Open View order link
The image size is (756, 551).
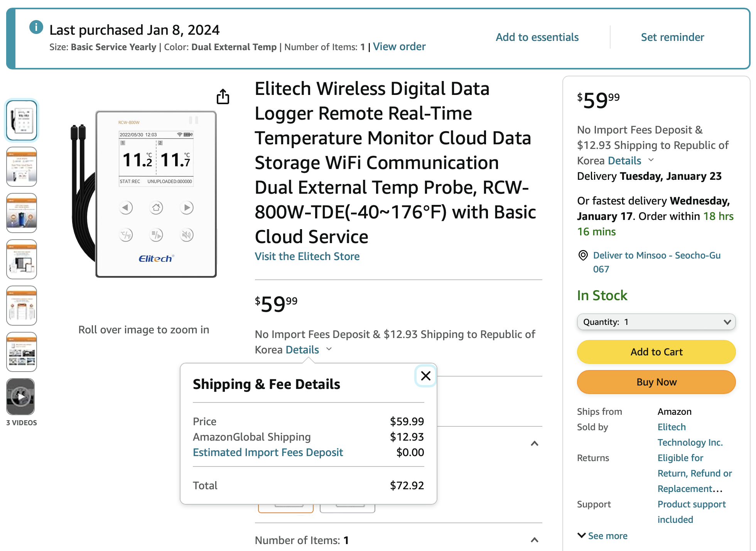click(x=399, y=47)
